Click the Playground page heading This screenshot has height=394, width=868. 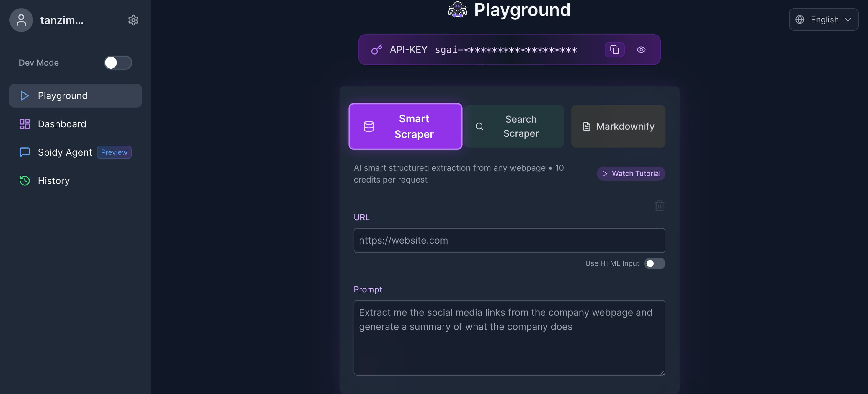(x=522, y=9)
